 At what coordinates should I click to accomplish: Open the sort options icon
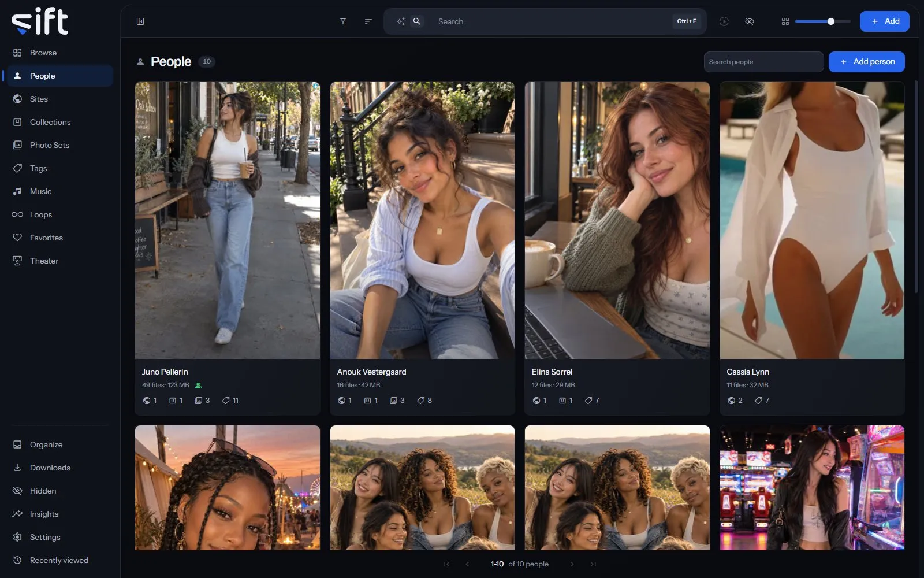pyautogui.click(x=368, y=21)
